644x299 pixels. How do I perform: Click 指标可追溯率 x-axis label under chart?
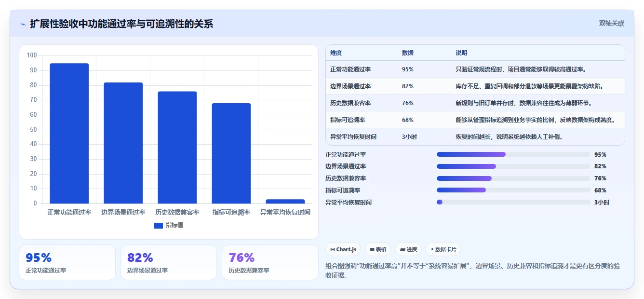point(231,212)
